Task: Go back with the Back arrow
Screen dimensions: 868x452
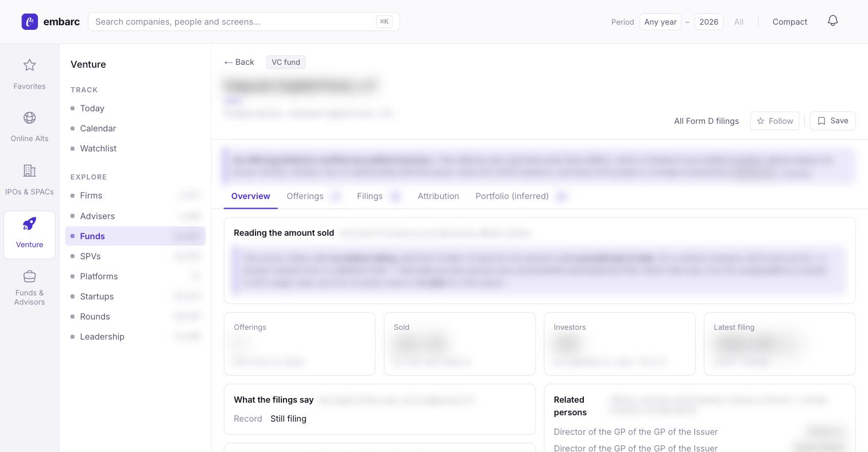Action: (x=239, y=62)
